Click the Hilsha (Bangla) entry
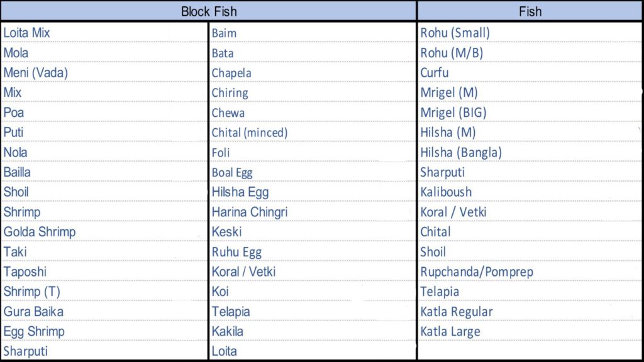Viewport: 644px width, 362px height. coord(530,152)
